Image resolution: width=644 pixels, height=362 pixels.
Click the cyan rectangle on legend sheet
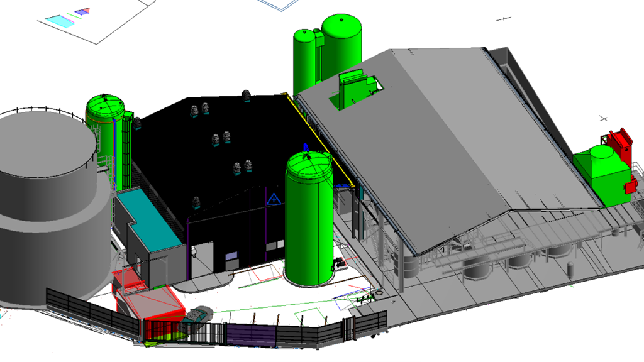[60, 20]
